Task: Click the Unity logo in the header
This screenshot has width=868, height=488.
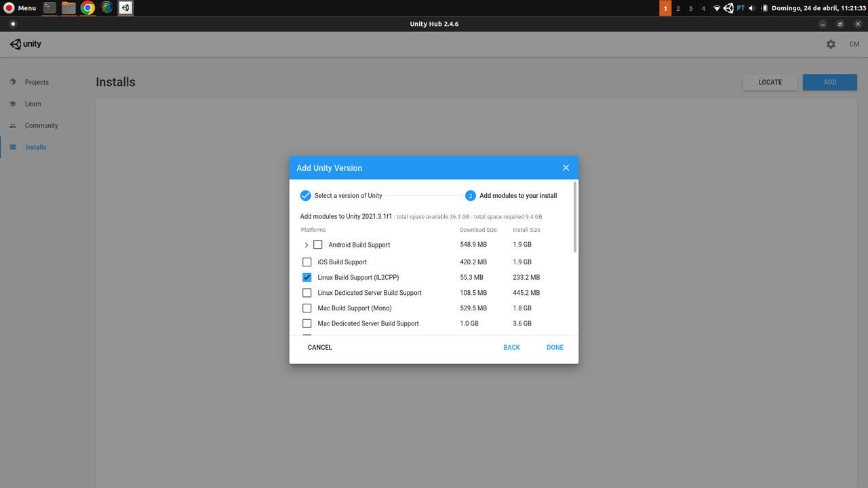Action: click(x=26, y=44)
